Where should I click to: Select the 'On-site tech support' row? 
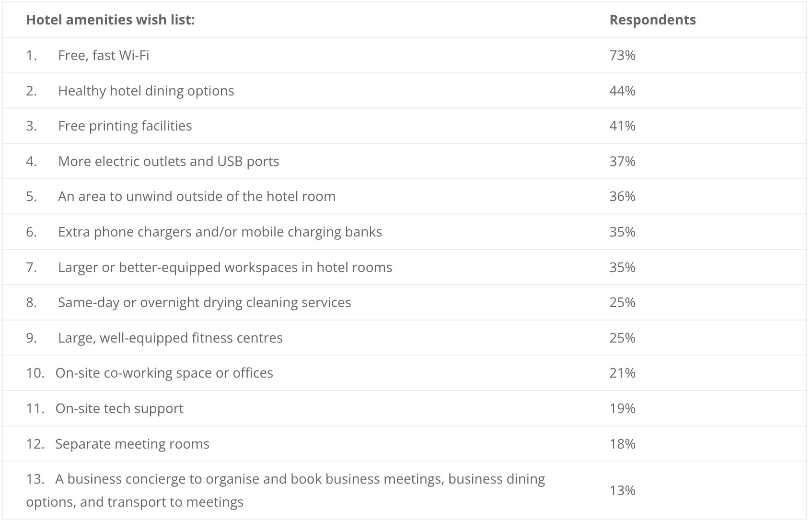[x=405, y=408]
